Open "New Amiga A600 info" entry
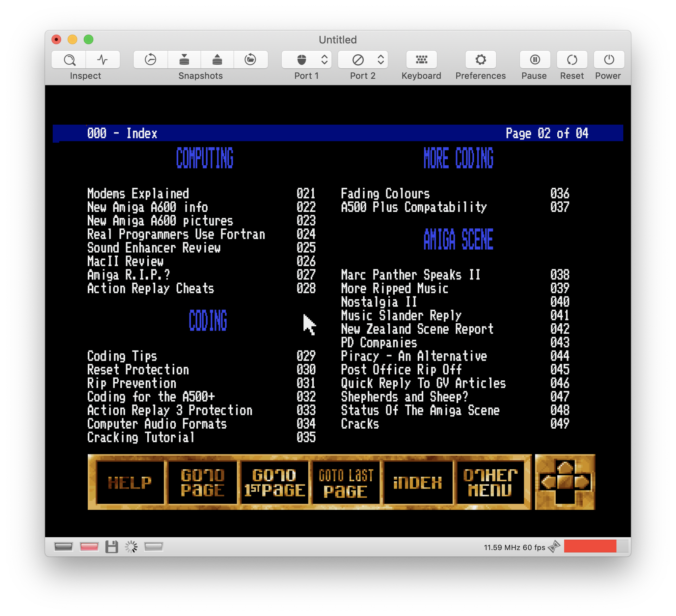676x616 pixels. click(x=148, y=207)
